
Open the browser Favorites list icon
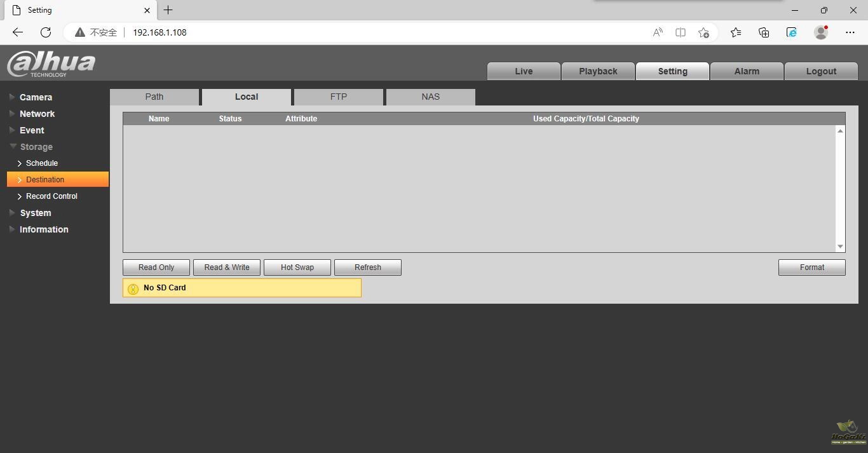(x=736, y=32)
